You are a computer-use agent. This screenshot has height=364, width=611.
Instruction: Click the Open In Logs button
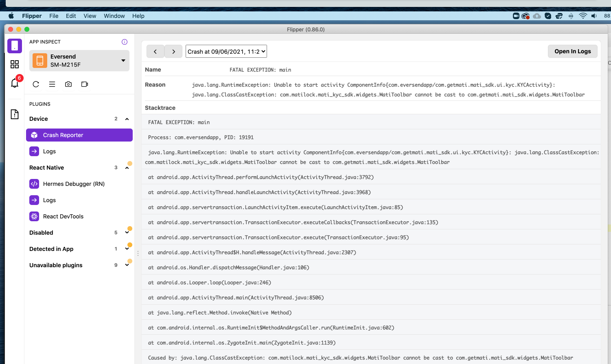(572, 51)
